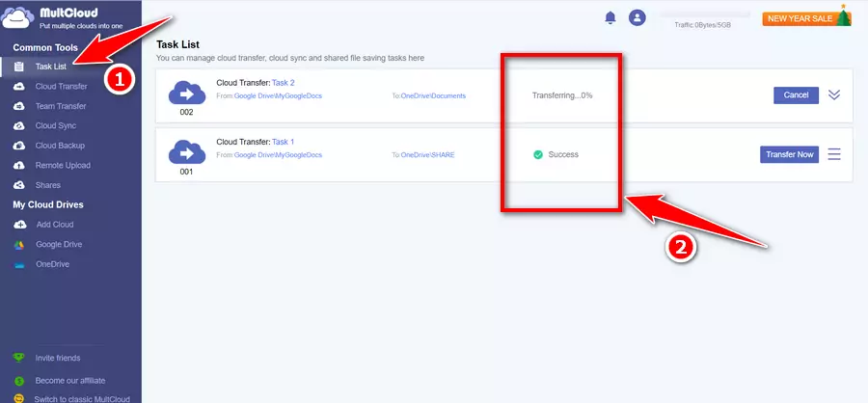Click the My Cloud Drives section heading
The image size is (868, 403).
(x=48, y=204)
